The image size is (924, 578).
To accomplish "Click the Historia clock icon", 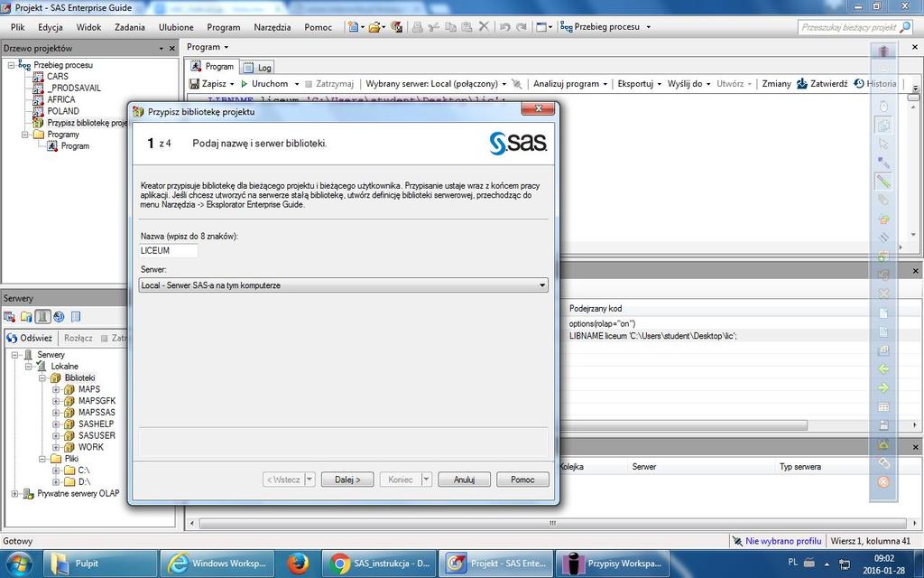I will point(859,84).
